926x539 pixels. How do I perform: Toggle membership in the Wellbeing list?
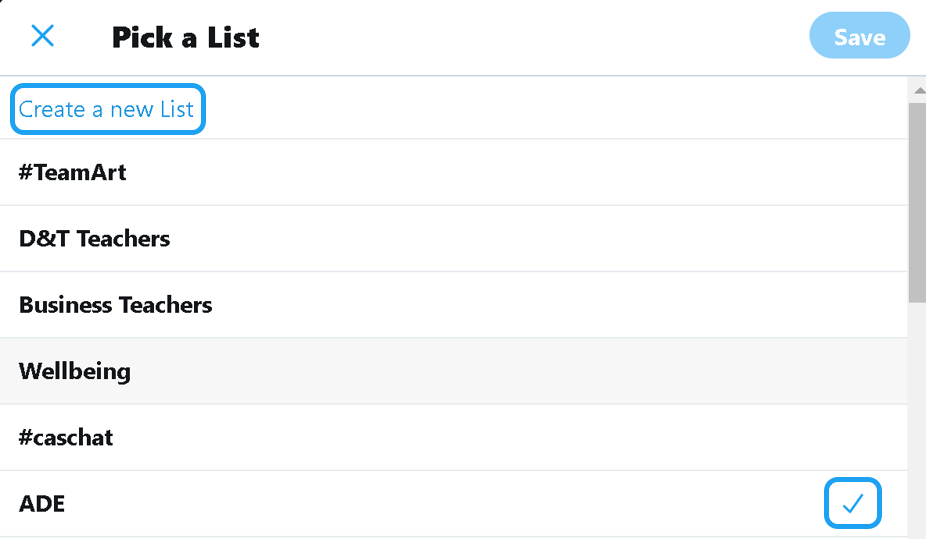(450, 371)
